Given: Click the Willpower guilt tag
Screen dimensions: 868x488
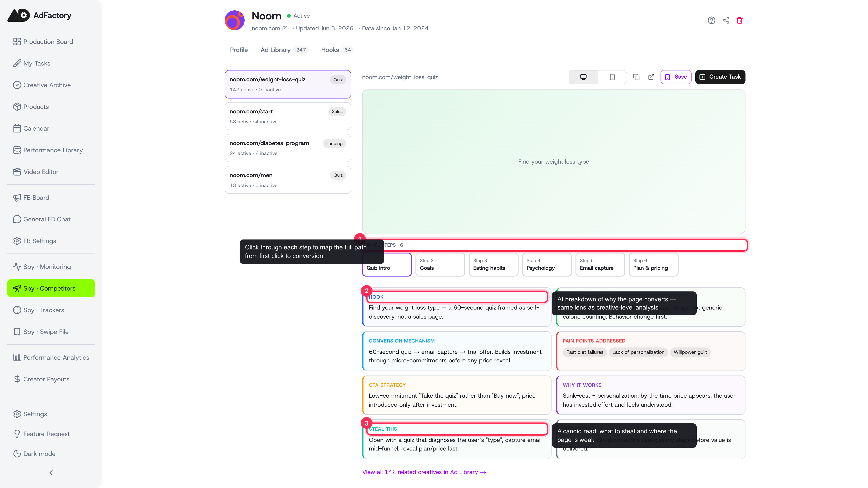Looking at the screenshot, I should 690,352.
